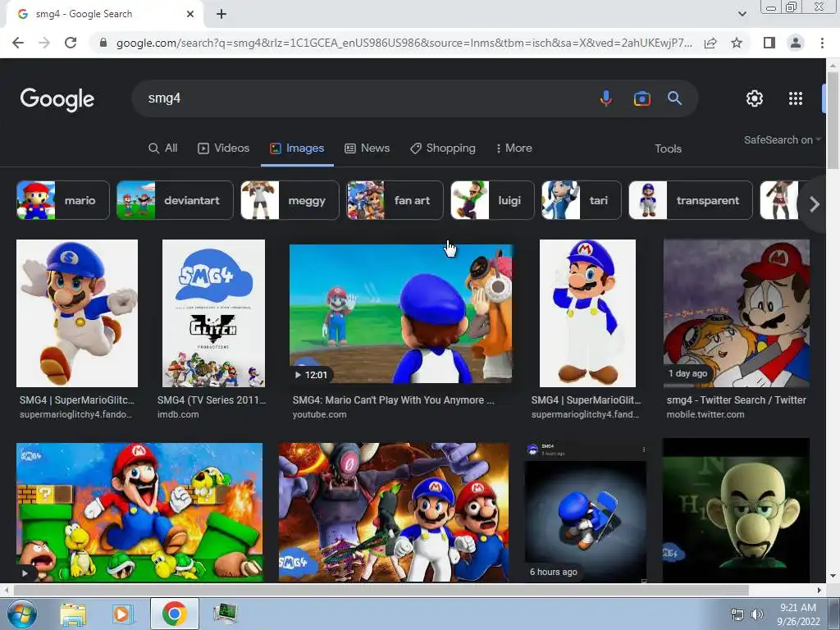Viewport: 840px width, 630px height.
Task: Click into the smg4 search box
Action: point(364,98)
